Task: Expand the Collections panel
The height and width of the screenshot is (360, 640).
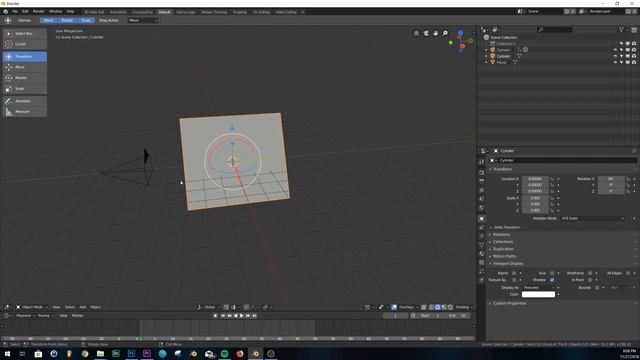Action: (503, 242)
